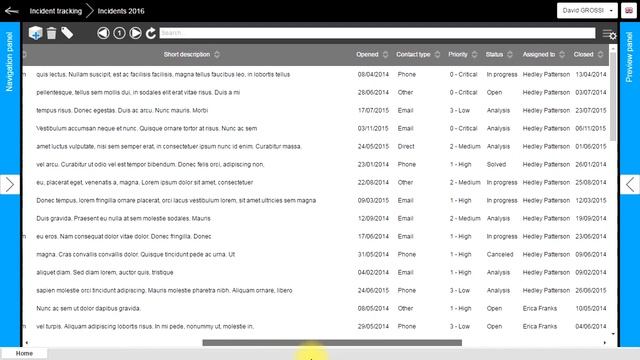This screenshot has height=360, width=640.
Task: Select row 'aliquet diam. Sed diam lorem'
Action: (316, 272)
